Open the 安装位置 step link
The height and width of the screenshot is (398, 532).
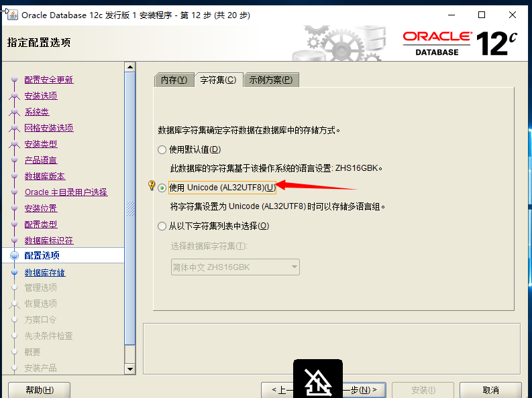click(x=41, y=208)
